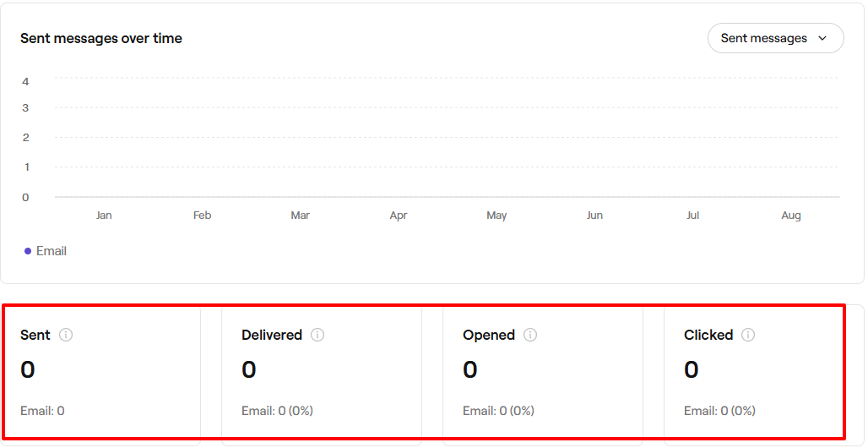Click "Email: 0 (0%)" in the Delivered card
This screenshot has height=448, width=868.
tap(277, 411)
